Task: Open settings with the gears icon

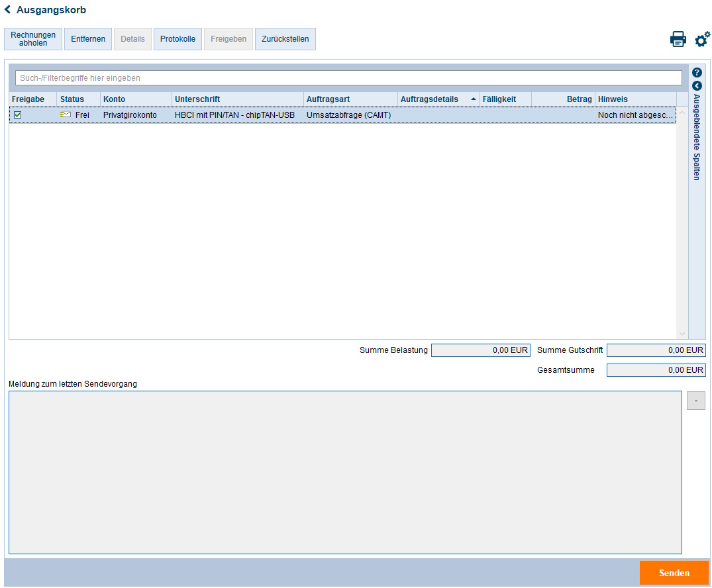Action: 702,40
